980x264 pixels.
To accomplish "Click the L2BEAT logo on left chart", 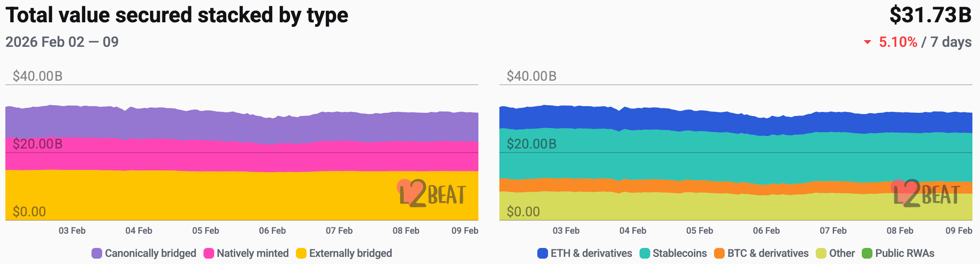I will tap(432, 194).
